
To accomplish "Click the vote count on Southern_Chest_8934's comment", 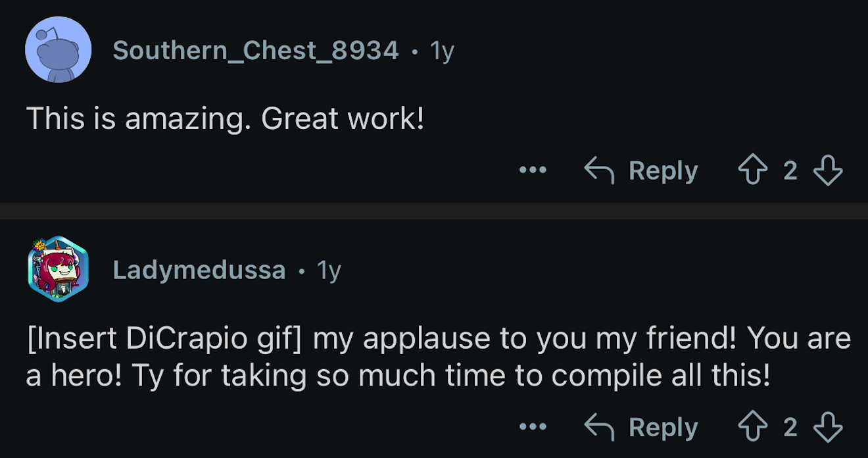I will pos(790,170).
